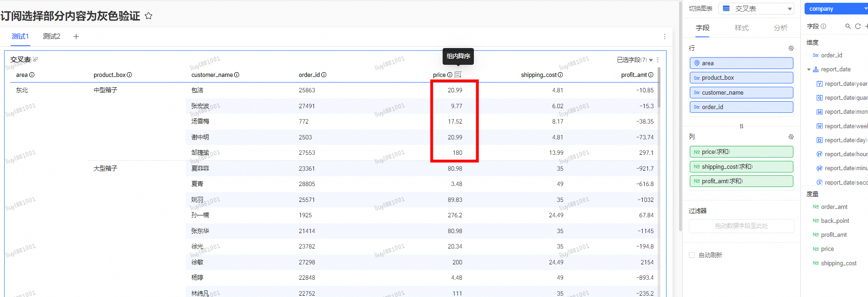This screenshot has width=868, height=297.
Task: Open the 已选字段(7) dropdown
Action: coord(635,60)
